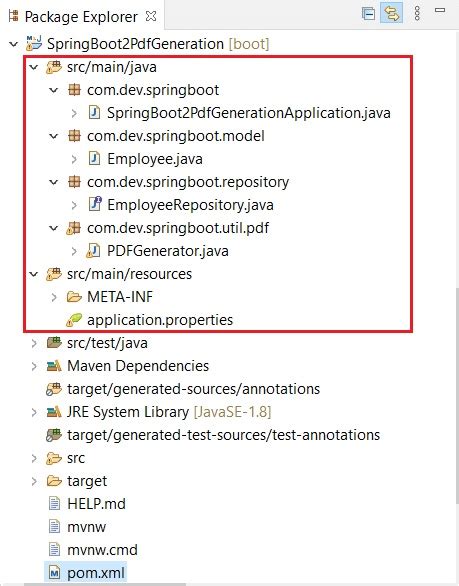This screenshot has height=586, width=459.
Task: Select the Package Explorer tab
Action: click(81, 17)
